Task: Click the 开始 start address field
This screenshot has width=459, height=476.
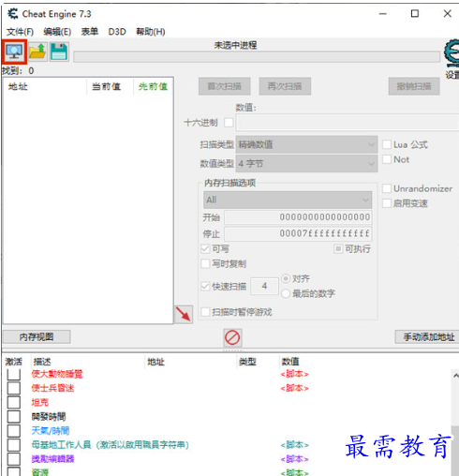Action: coord(298,217)
